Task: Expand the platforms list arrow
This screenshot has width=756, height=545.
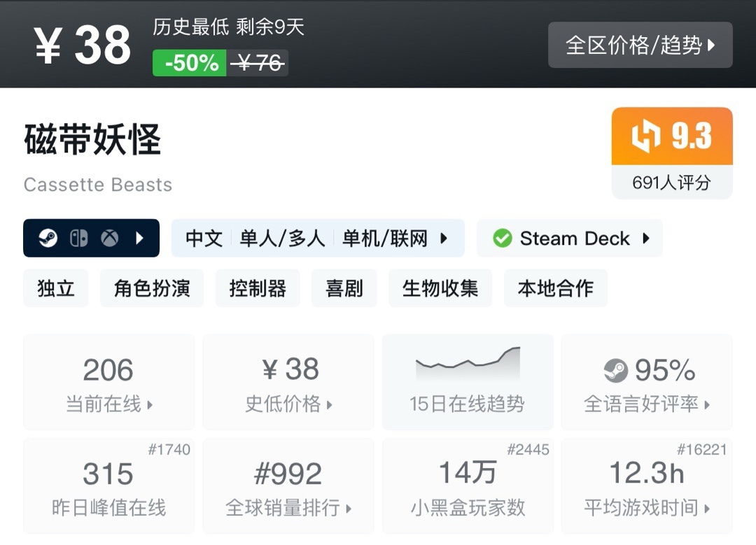Action: click(139, 239)
